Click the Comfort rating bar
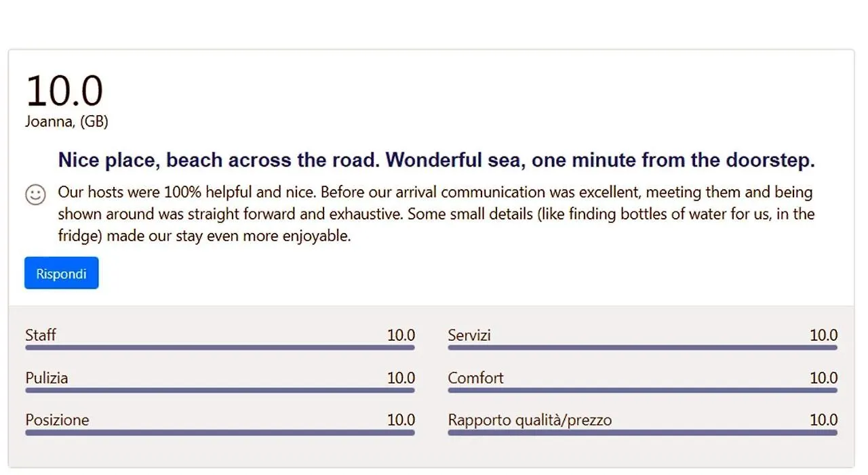The width and height of the screenshot is (868, 475). [643, 390]
